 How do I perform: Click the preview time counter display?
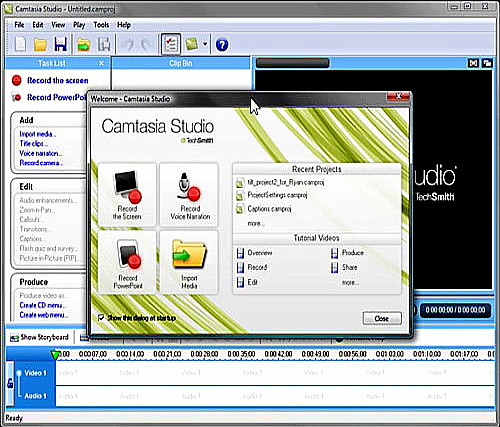[x=455, y=310]
